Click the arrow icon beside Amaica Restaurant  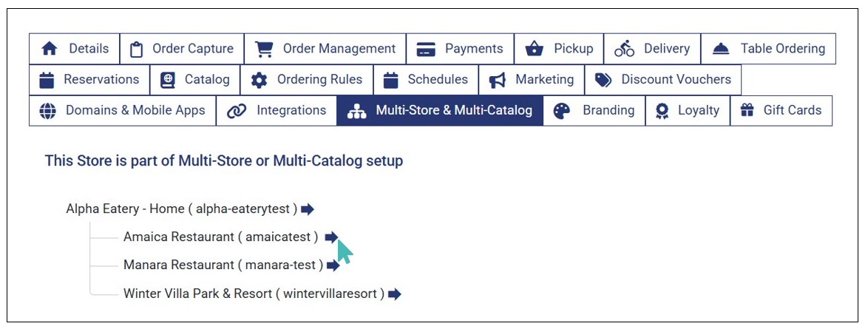click(x=331, y=237)
